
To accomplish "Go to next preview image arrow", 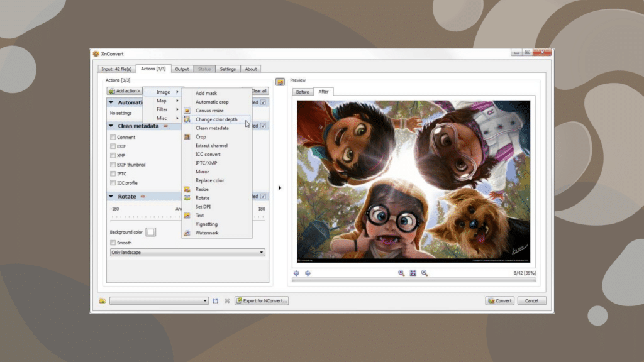I will tap(308, 273).
